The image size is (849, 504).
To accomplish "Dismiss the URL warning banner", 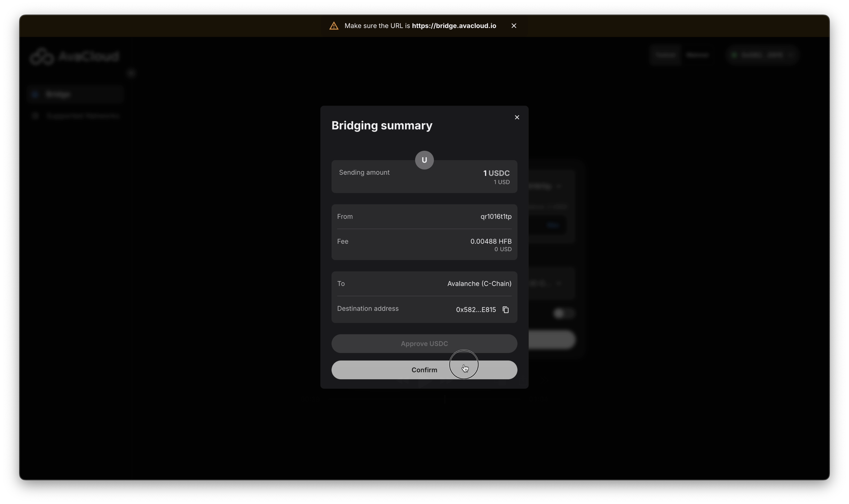I will pyautogui.click(x=514, y=26).
